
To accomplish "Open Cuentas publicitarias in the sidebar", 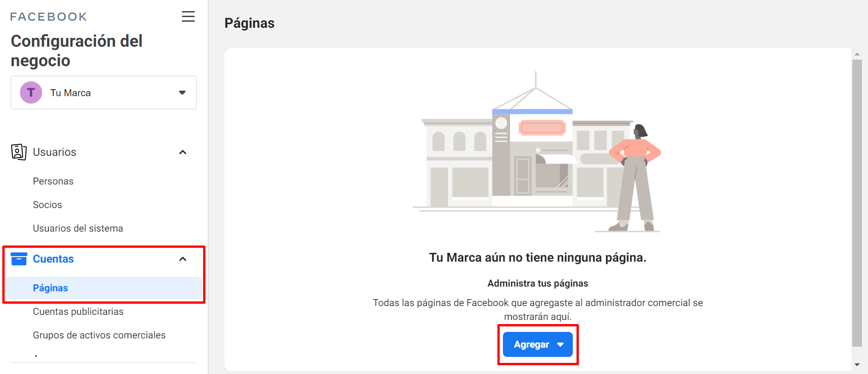I will point(78,312).
